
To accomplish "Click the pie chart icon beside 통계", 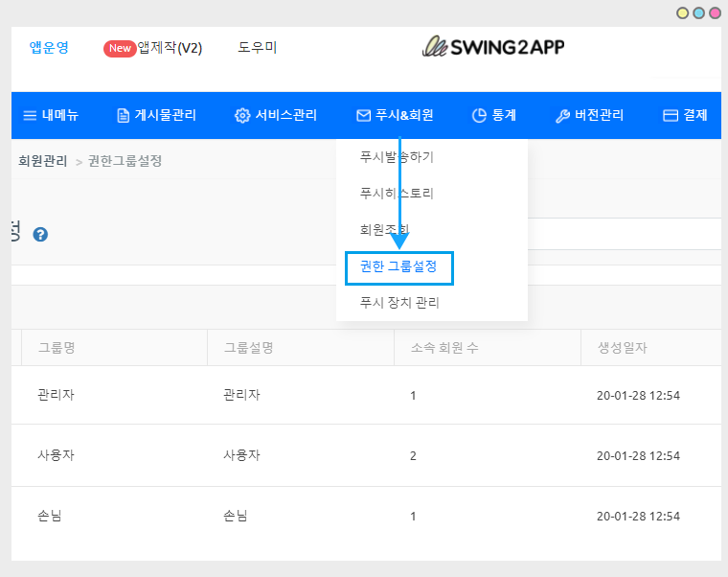I will point(479,116).
